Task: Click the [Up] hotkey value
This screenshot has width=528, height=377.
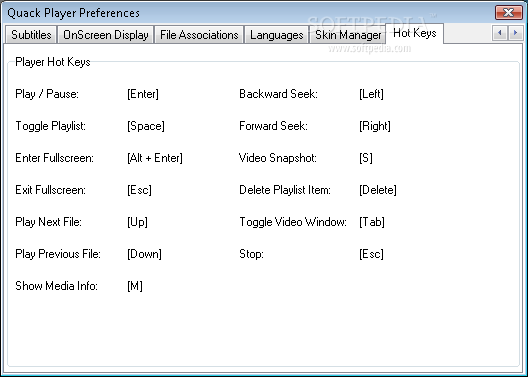Action: point(137,222)
